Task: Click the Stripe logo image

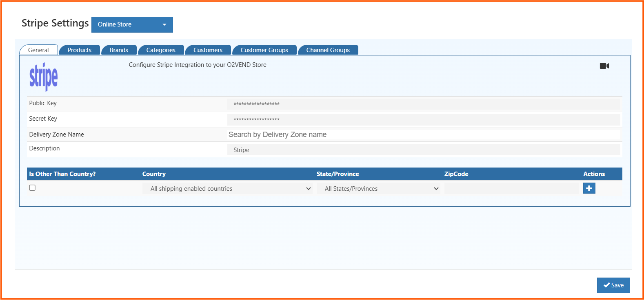Action: tap(44, 77)
